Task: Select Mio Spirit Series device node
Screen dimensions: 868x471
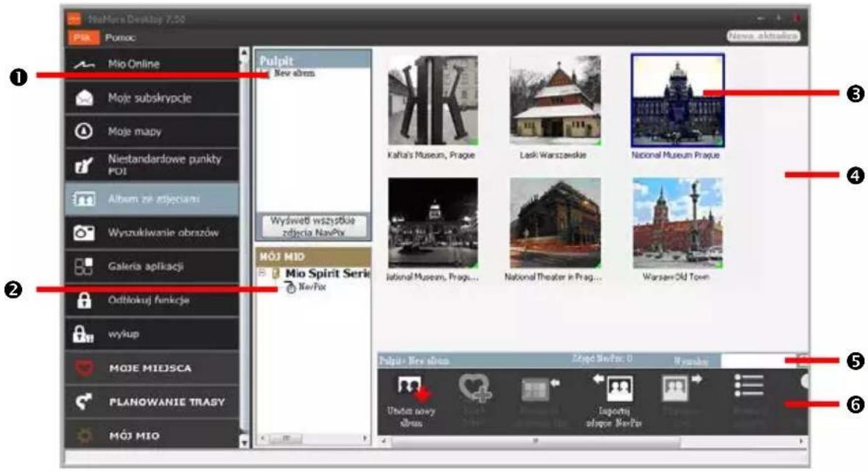Action: click(327, 273)
